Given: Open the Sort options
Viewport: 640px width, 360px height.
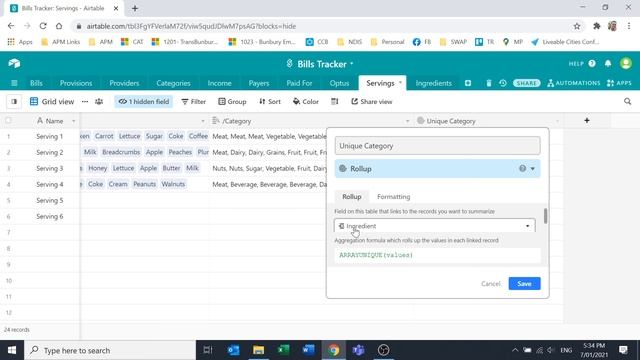Looking at the screenshot, I should pos(270,102).
